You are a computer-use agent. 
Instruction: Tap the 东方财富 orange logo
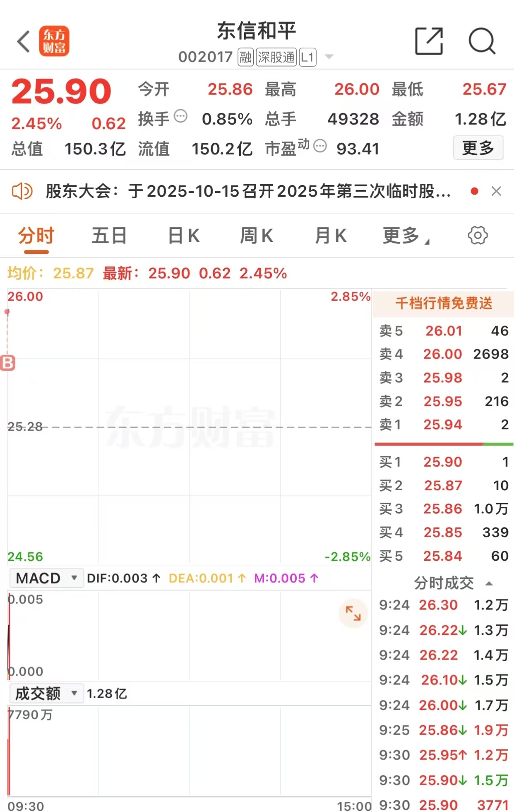54,41
